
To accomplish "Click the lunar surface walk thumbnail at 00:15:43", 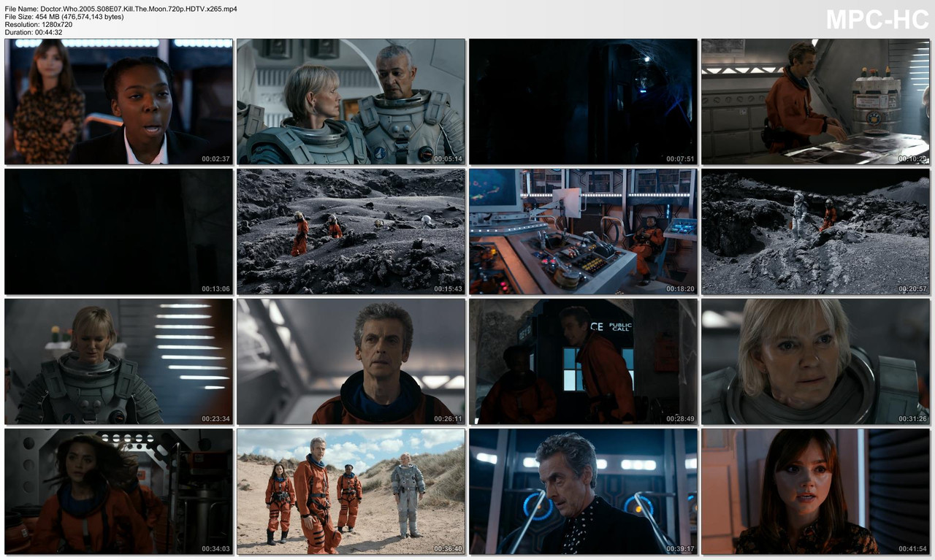I will (349, 231).
